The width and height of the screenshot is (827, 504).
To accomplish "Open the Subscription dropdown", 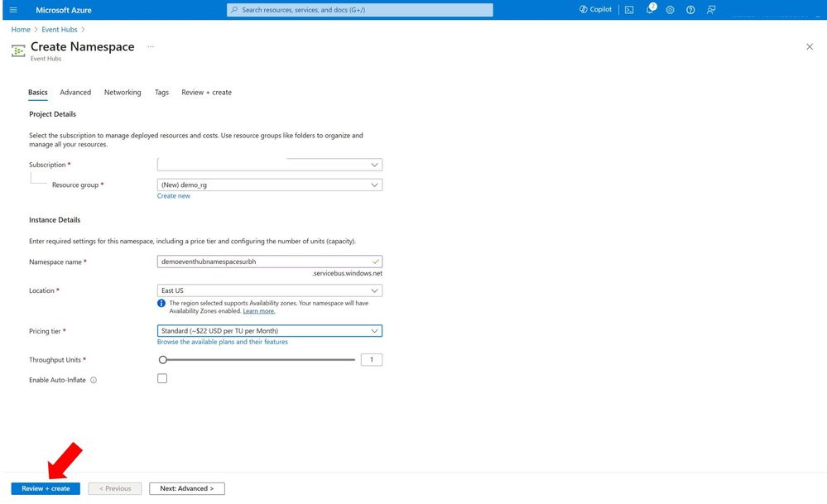I will click(x=270, y=165).
